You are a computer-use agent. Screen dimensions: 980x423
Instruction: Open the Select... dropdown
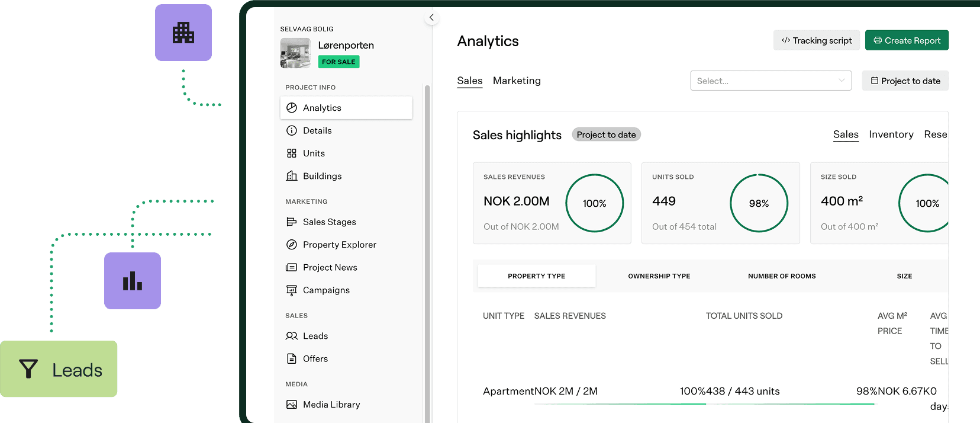[771, 81]
